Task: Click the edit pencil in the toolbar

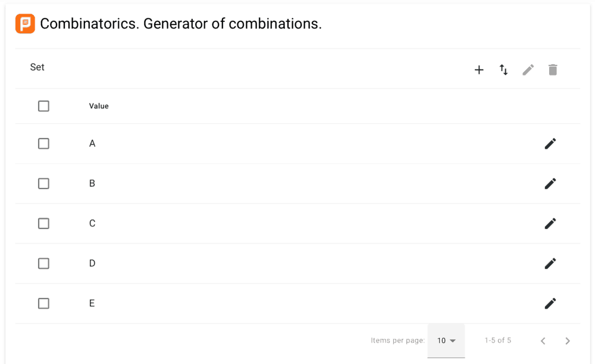Action: (528, 70)
